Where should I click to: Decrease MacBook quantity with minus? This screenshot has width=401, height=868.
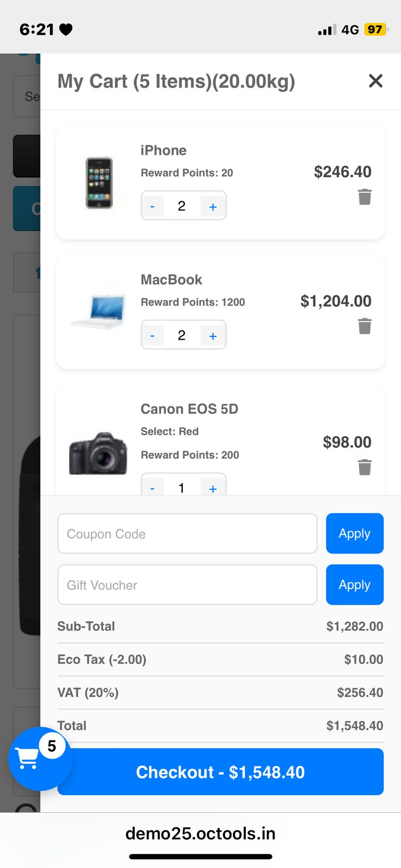(x=152, y=336)
